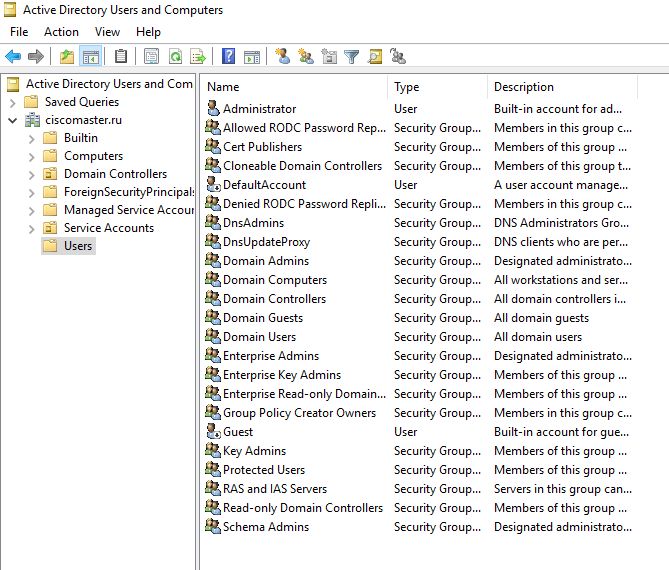Select the Builtin tree item
669x570 pixels.
point(81,138)
